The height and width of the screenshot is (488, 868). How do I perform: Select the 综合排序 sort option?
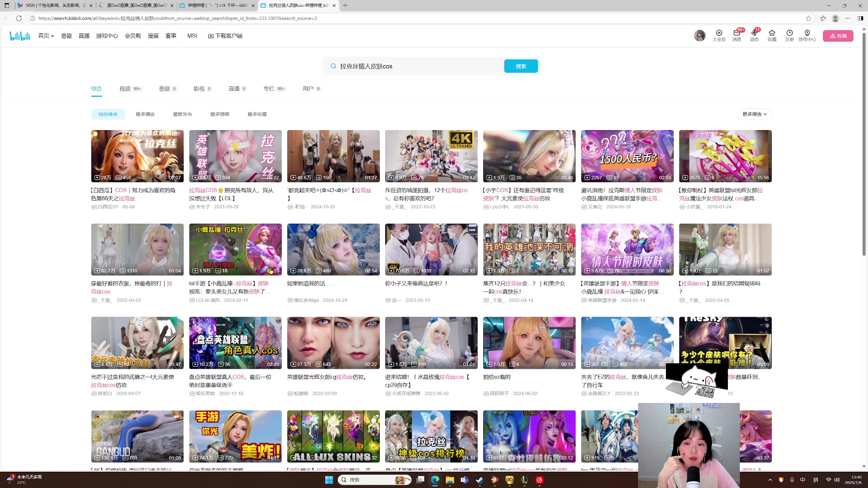[x=108, y=114]
